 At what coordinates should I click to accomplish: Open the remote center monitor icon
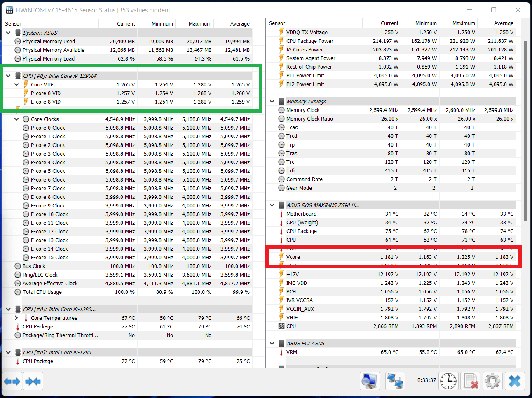click(x=370, y=381)
